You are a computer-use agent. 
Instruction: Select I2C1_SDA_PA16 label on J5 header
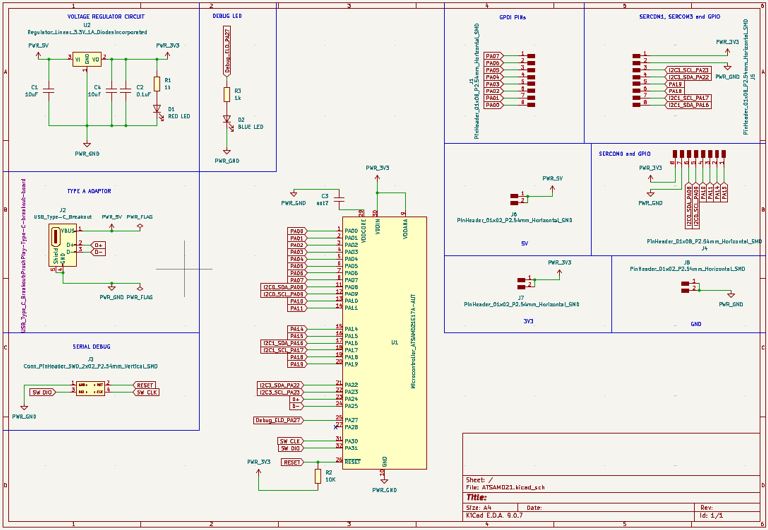pyautogui.click(x=689, y=105)
